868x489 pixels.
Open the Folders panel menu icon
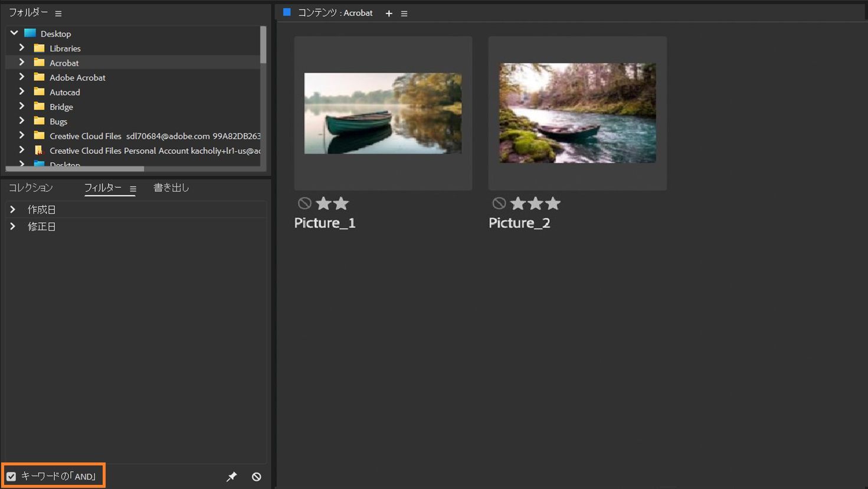[x=58, y=13]
